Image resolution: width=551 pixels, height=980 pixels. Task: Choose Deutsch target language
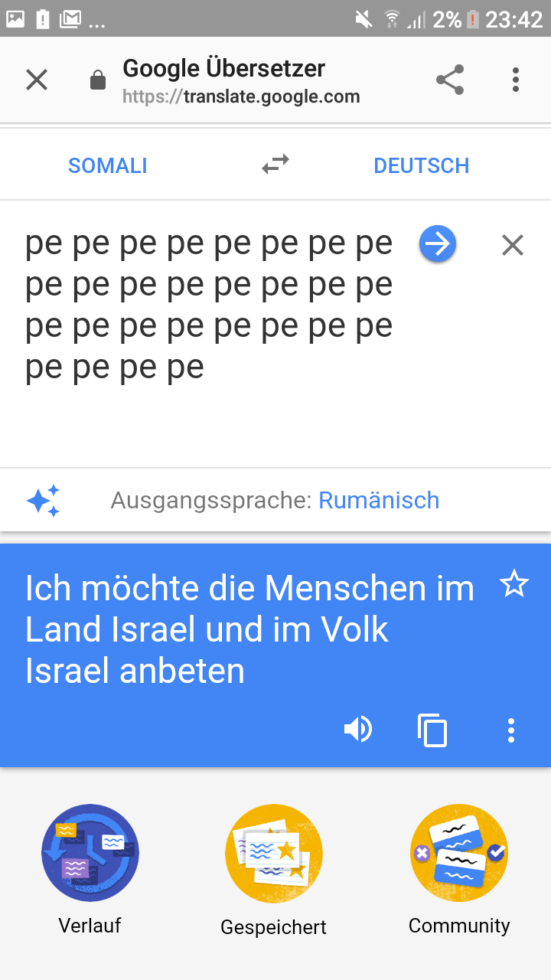(421, 165)
